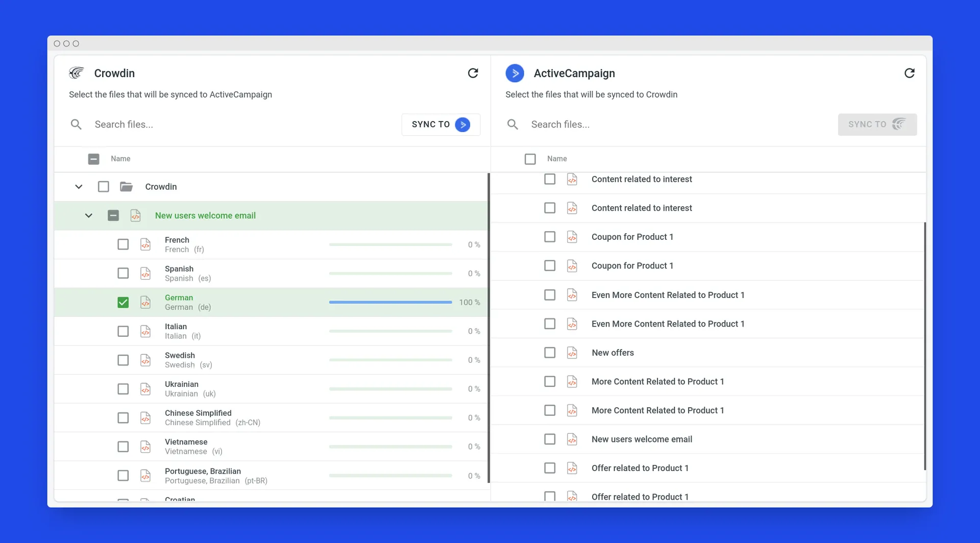Click file icon of first Offer related to Product 1
This screenshot has width=980, height=543.
click(572, 468)
